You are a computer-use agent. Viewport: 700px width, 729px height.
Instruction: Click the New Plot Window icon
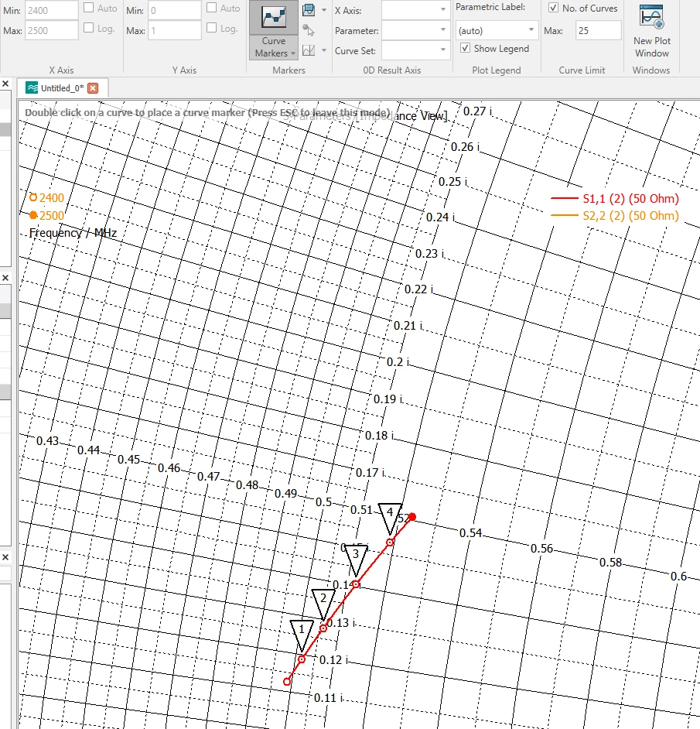tap(652, 17)
